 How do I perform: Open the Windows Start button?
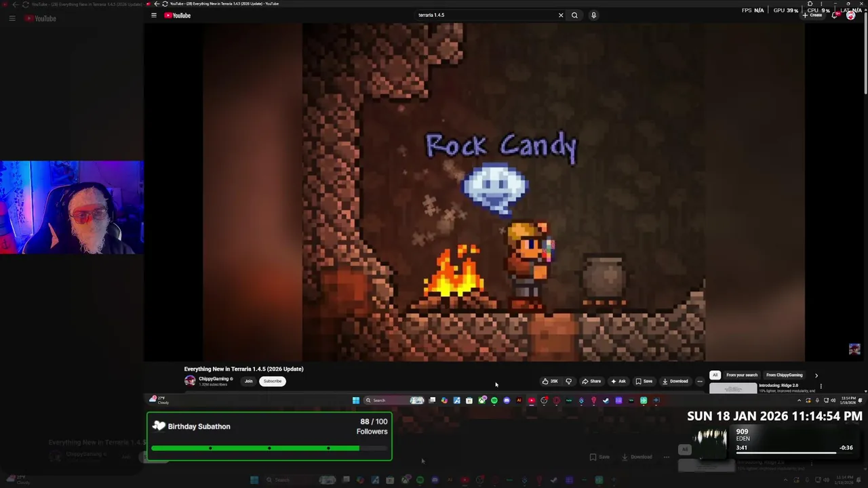[356, 401]
